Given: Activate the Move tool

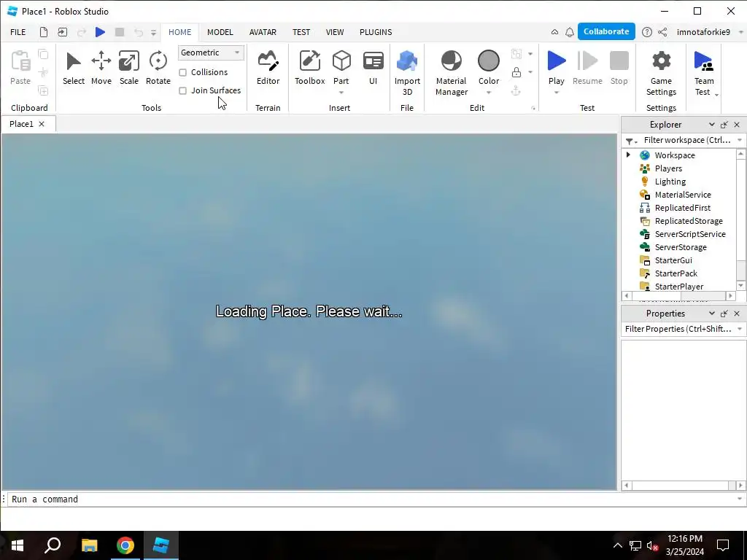Looking at the screenshot, I should coord(101,68).
